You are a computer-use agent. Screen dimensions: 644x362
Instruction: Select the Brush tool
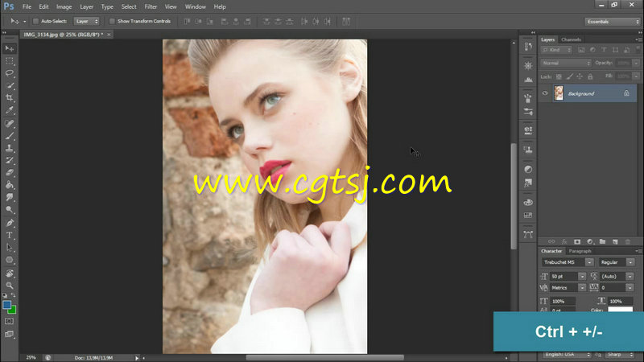coord(10,136)
